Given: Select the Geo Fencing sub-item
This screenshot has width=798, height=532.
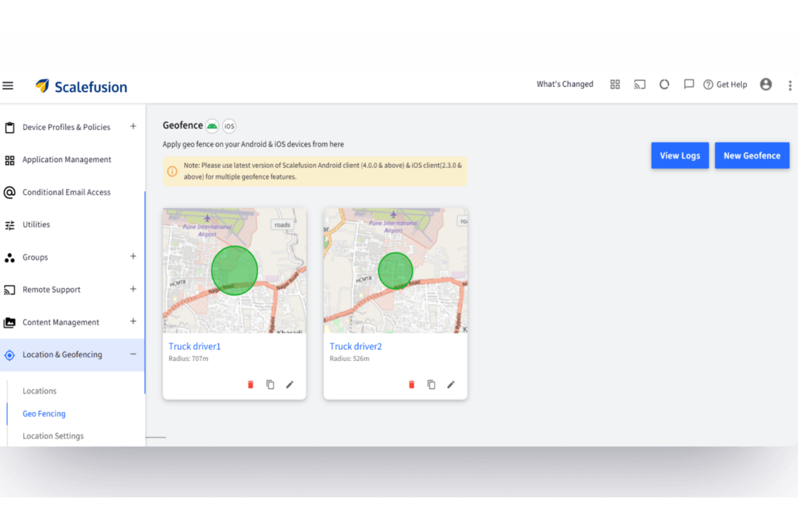Looking at the screenshot, I should pyautogui.click(x=44, y=414).
